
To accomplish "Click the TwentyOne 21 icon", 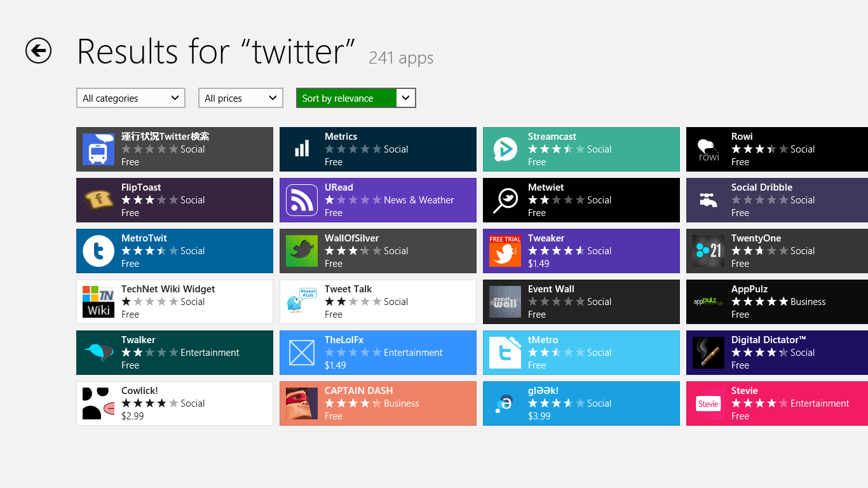I will tap(709, 251).
